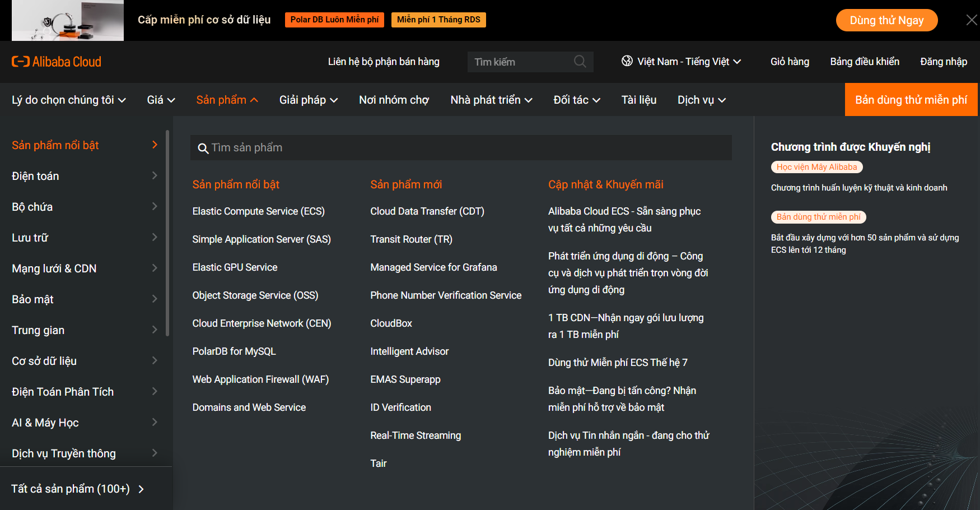Focus the Tìm sản phẩm search field
980x510 pixels.
(x=461, y=147)
